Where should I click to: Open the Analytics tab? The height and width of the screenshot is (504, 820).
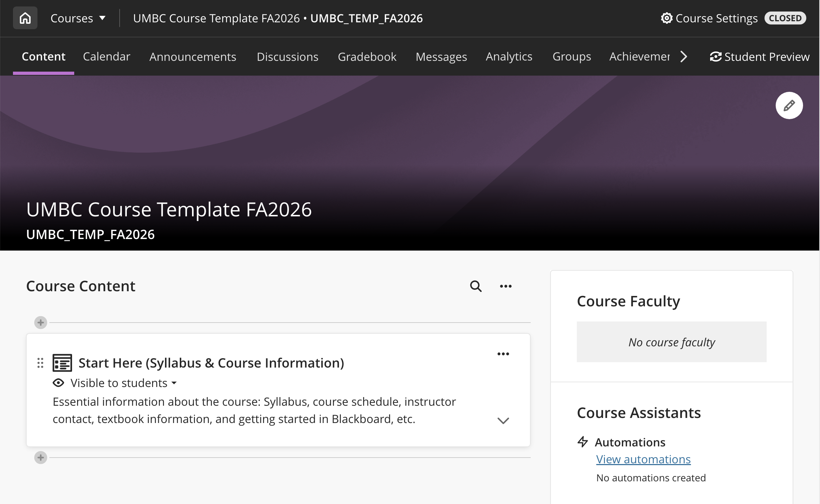[x=509, y=57]
